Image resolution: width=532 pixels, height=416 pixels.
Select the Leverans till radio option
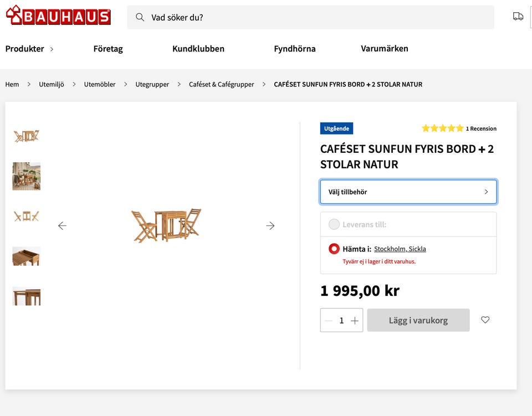pos(334,224)
